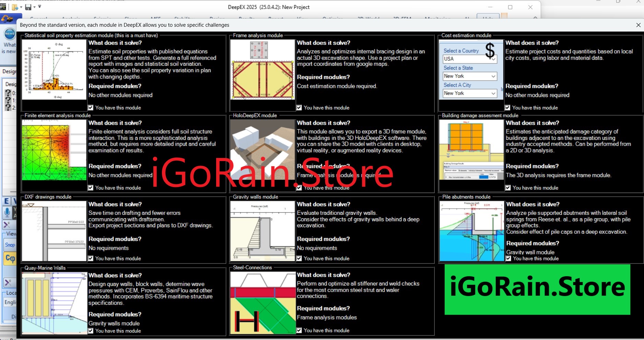Click the excavator application menu icon
This screenshot has height=340, width=644.
pos(8,19)
